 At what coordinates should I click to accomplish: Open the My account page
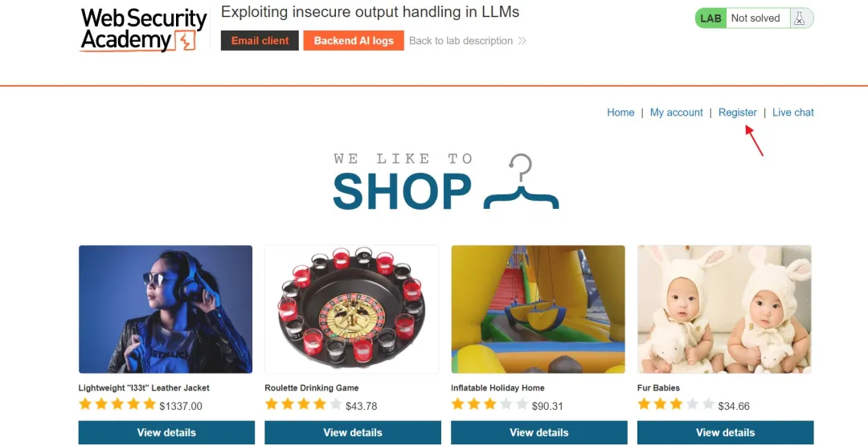(x=677, y=113)
